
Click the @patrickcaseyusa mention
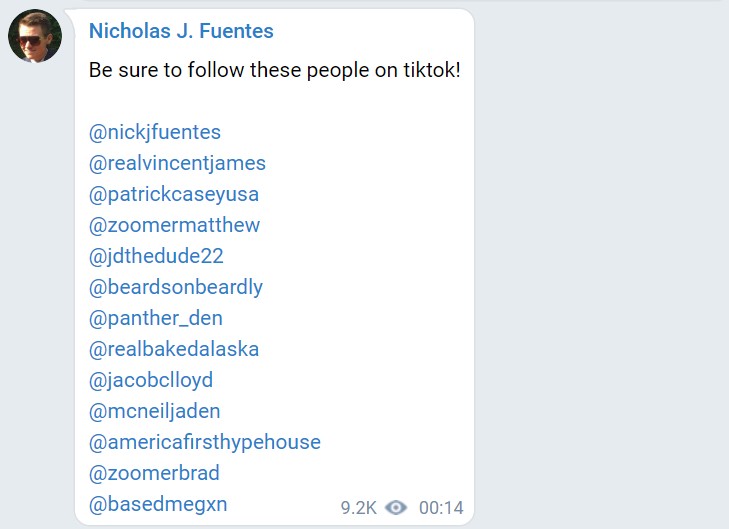tap(174, 194)
